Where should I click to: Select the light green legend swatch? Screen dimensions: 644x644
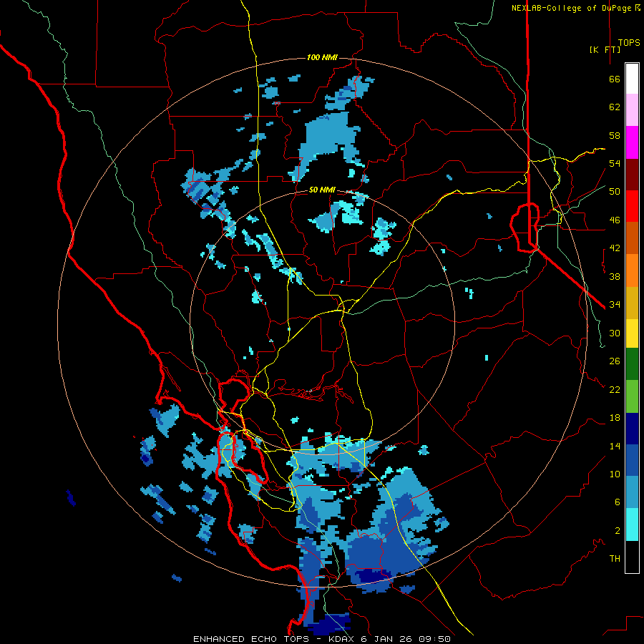[632, 396]
